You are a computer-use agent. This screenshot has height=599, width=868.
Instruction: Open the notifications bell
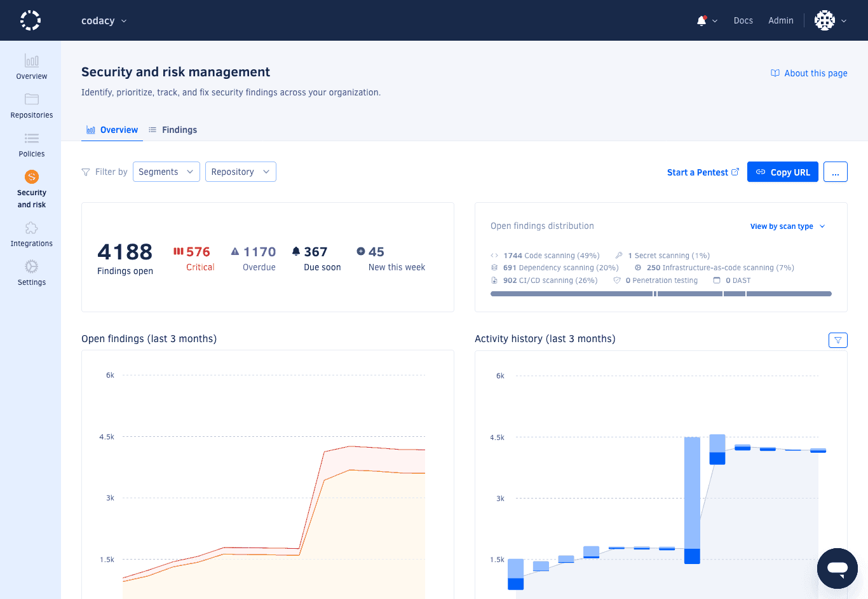click(x=702, y=20)
